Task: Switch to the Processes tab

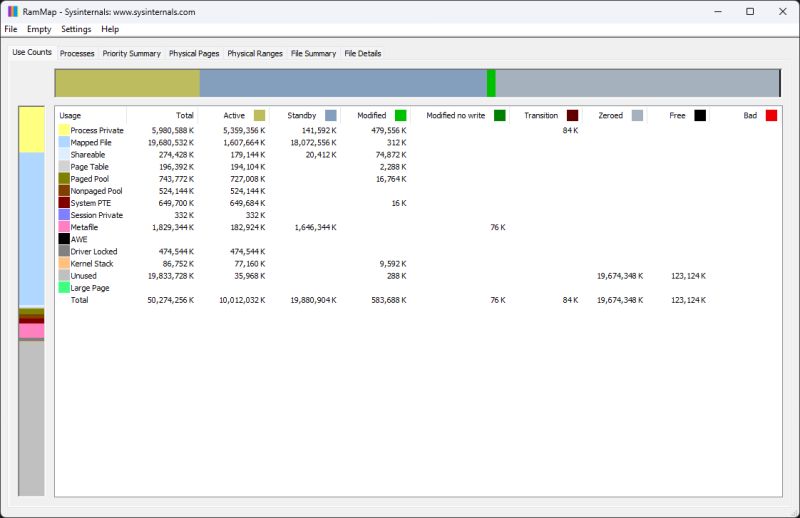Action: point(77,53)
